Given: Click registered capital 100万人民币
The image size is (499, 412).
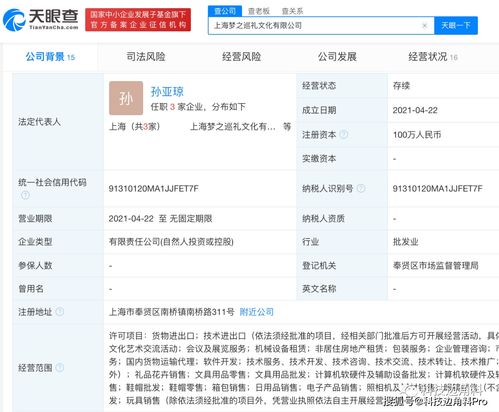Looking at the screenshot, I should (x=417, y=135).
